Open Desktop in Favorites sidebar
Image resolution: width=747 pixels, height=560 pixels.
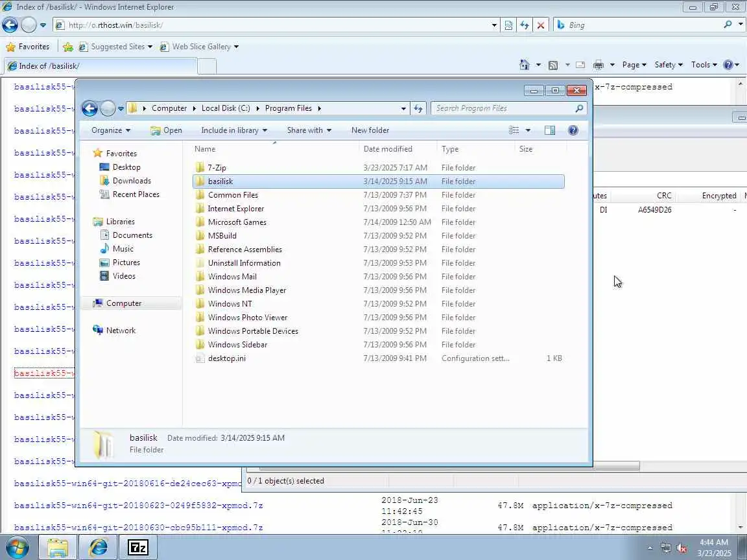(x=126, y=167)
